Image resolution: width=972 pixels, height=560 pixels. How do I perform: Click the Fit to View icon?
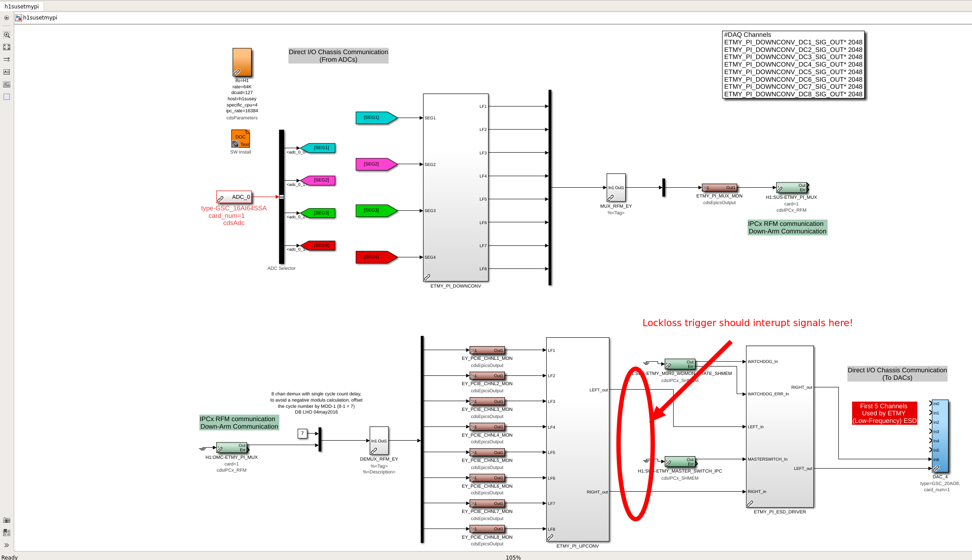click(x=7, y=47)
